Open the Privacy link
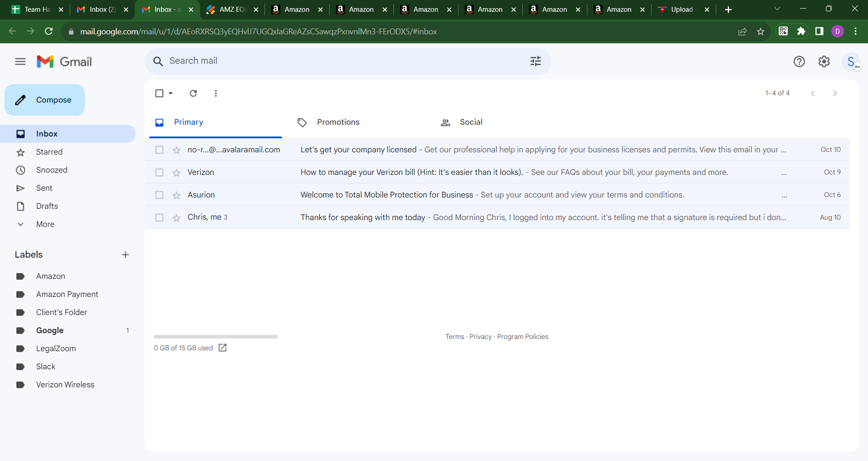This screenshot has width=868, height=461. click(480, 337)
